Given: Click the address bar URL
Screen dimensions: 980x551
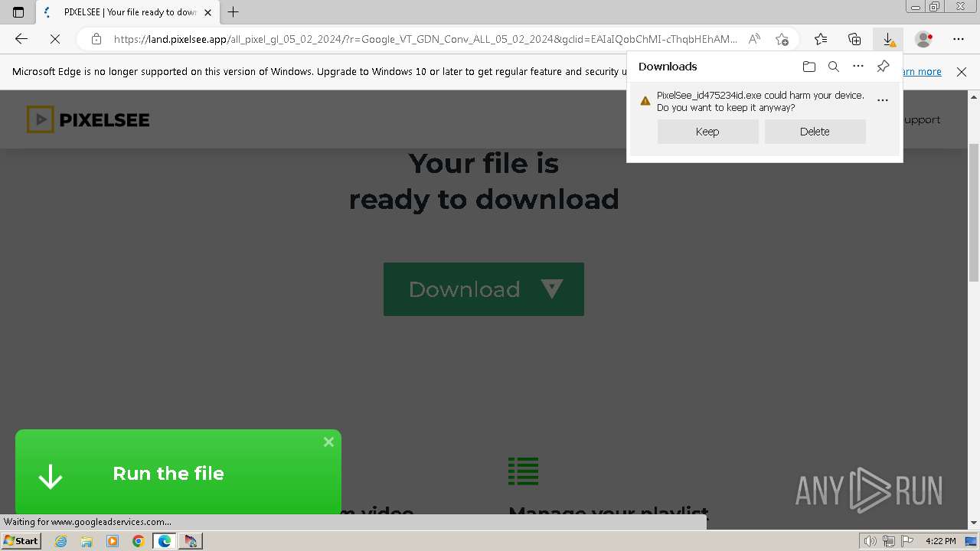Looking at the screenshot, I should [425, 39].
